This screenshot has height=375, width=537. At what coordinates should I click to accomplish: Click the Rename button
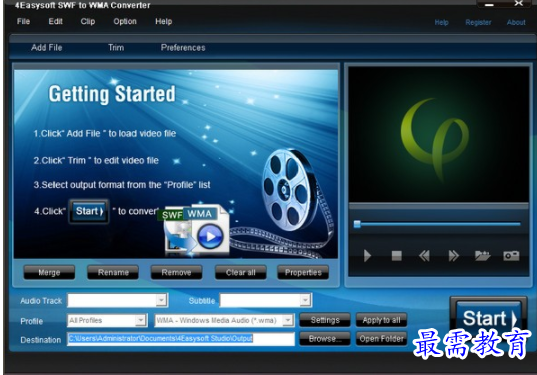[x=113, y=273]
